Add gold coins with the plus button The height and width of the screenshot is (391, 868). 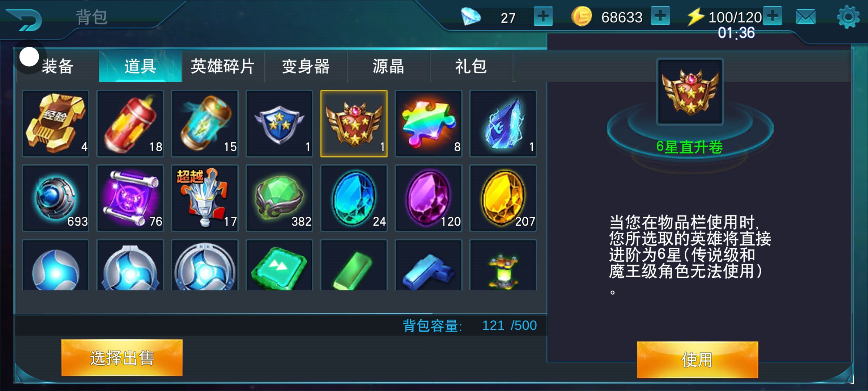click(x=660, y=16)
